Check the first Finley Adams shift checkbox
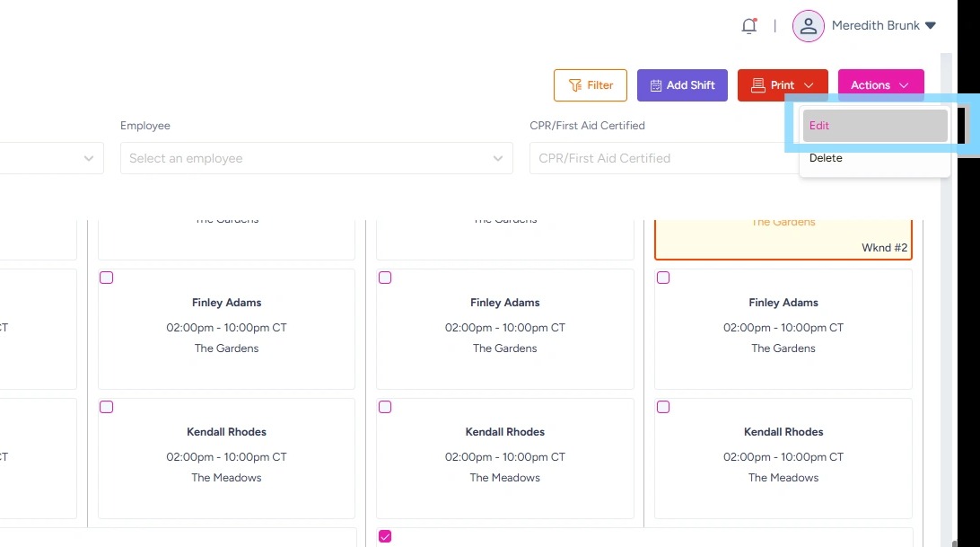Screen dimensions: 980x547 click(107, 278)
